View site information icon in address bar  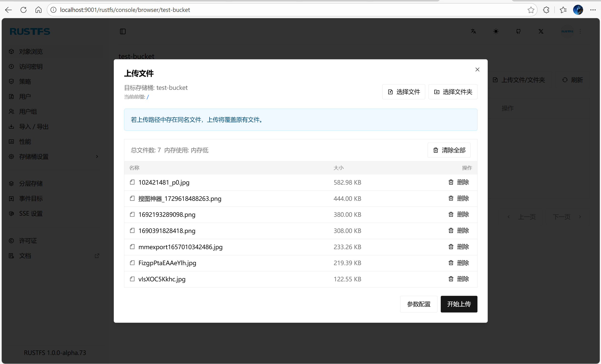coord(53,10)
